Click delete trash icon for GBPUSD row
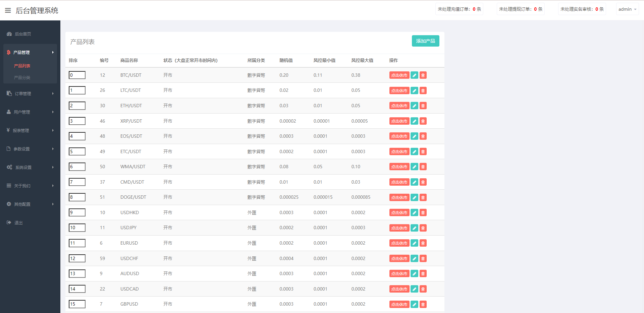Image resolution: width=644 pixels, height=313 pixels. [423, 304]
